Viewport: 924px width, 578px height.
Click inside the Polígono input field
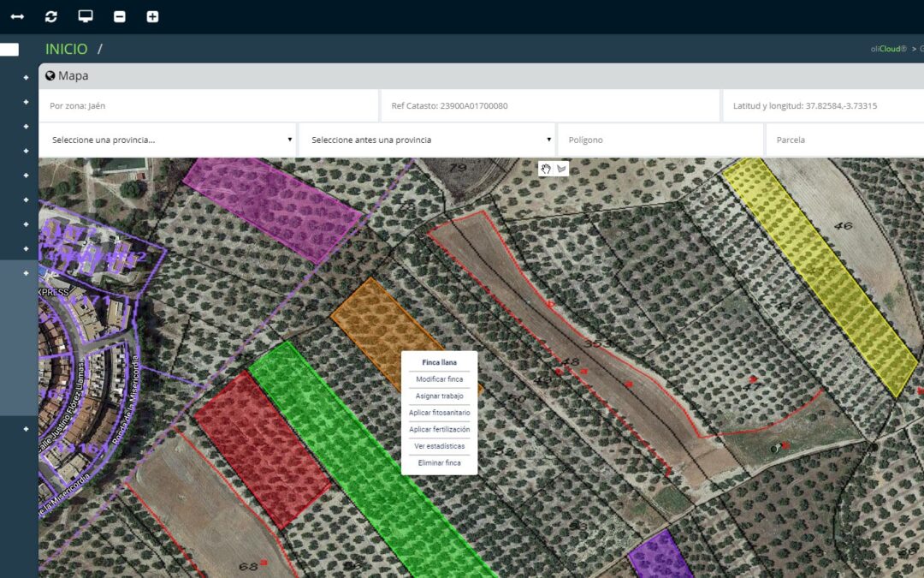pyautogui.click(x=659, y=140)
